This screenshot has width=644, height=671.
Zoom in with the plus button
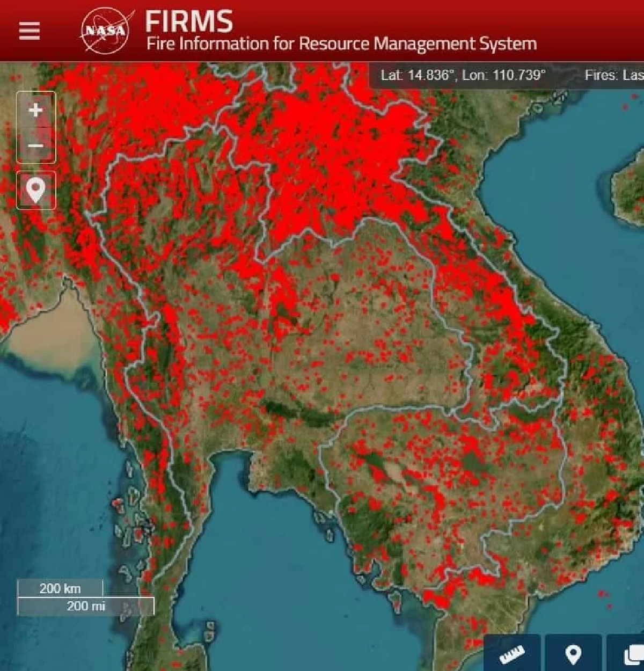pos(36,110)
